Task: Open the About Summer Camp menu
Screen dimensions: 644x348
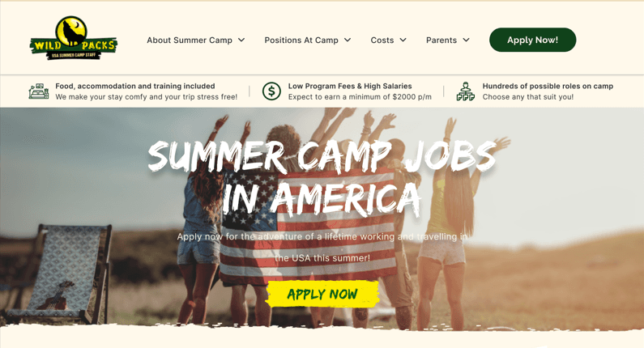Action: click(x=190, y=40)
